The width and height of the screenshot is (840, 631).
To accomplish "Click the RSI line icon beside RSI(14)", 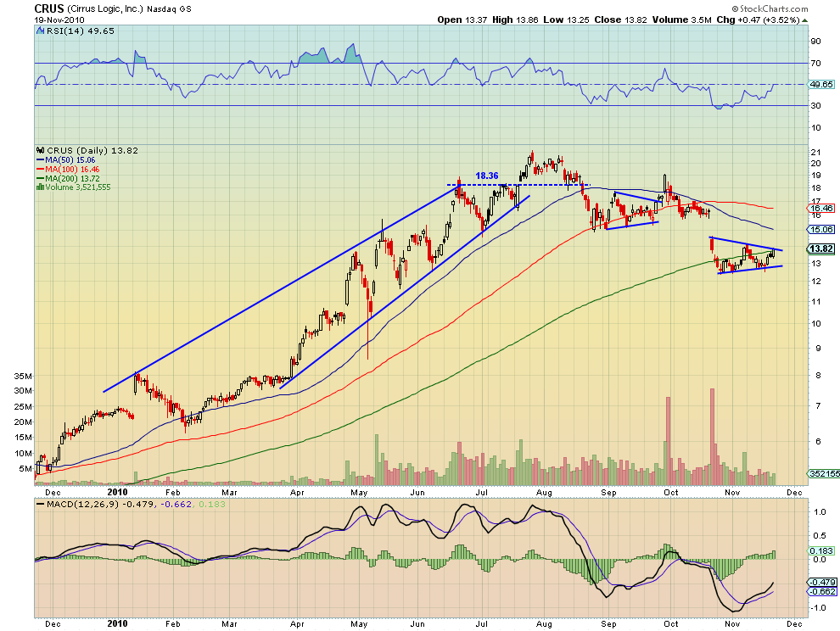I will pyautogui.click(x=40, y=31).
